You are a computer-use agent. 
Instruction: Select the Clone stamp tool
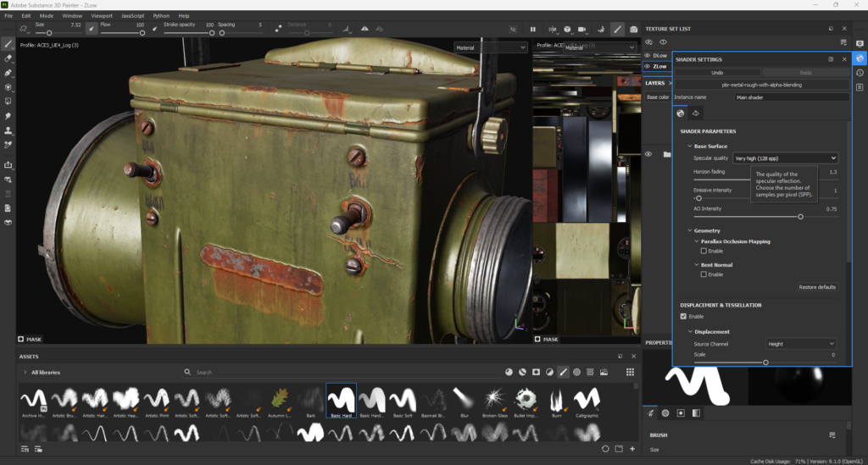coord(8,130)
